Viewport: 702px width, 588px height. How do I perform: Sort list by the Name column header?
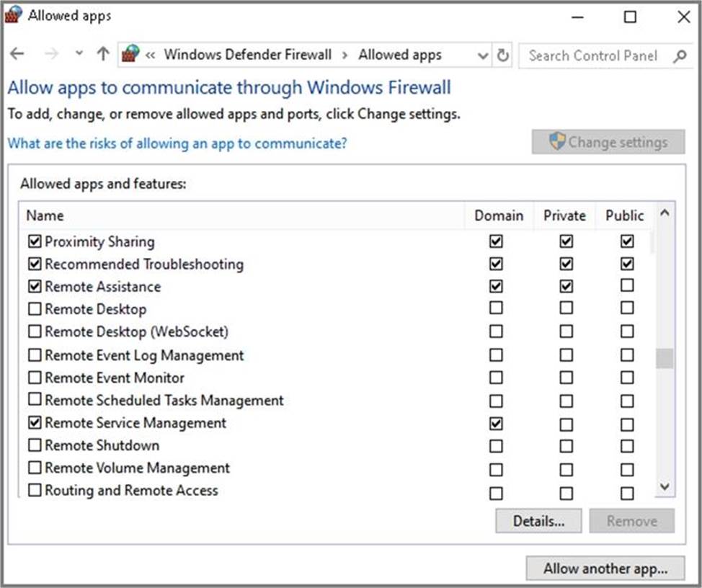coord(45,215)
